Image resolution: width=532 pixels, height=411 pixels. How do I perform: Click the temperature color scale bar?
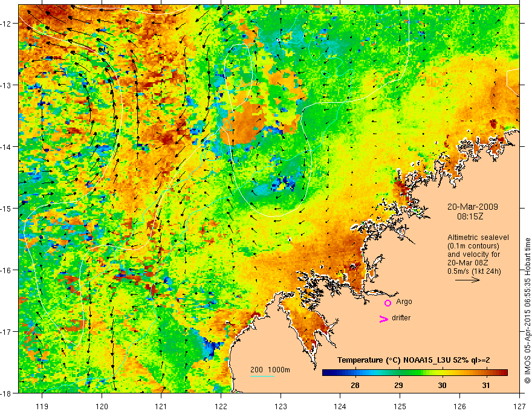click(x=415, y=373)
